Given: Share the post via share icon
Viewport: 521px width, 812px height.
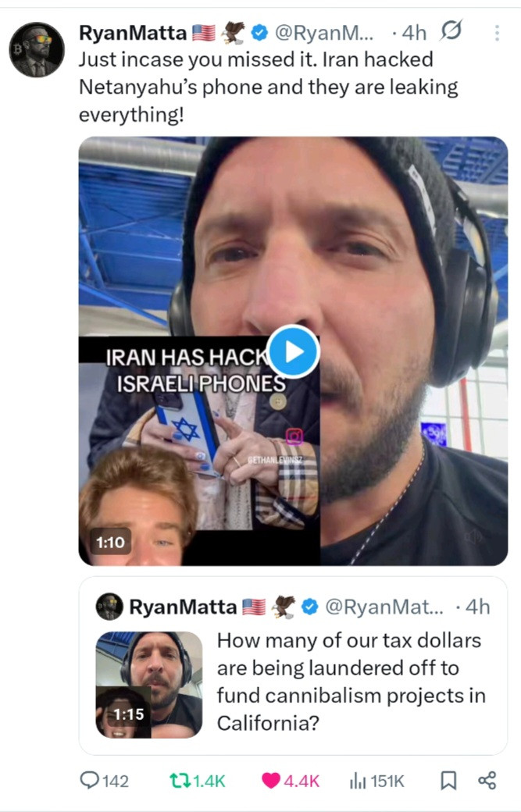Looking at the screenshot, I should pos(487,780).
